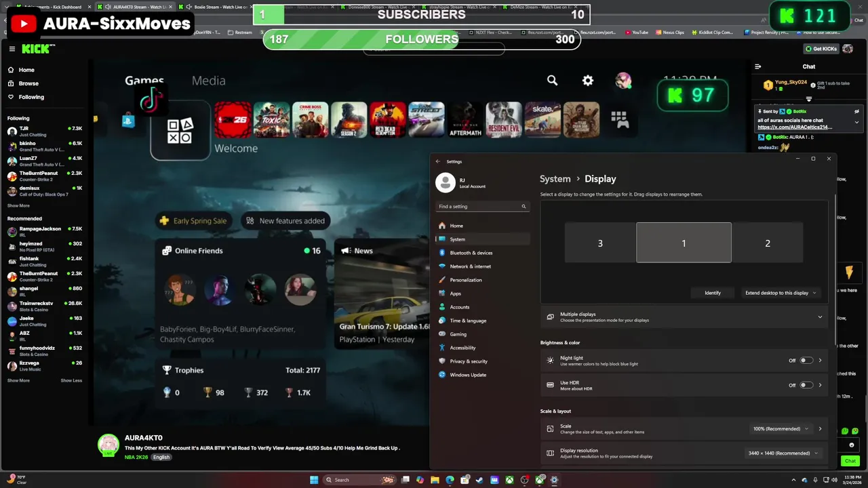Go back in the Settings window
Image resolution: width=868 pixels, height=488 pixels.
click(x=438, y=161)
